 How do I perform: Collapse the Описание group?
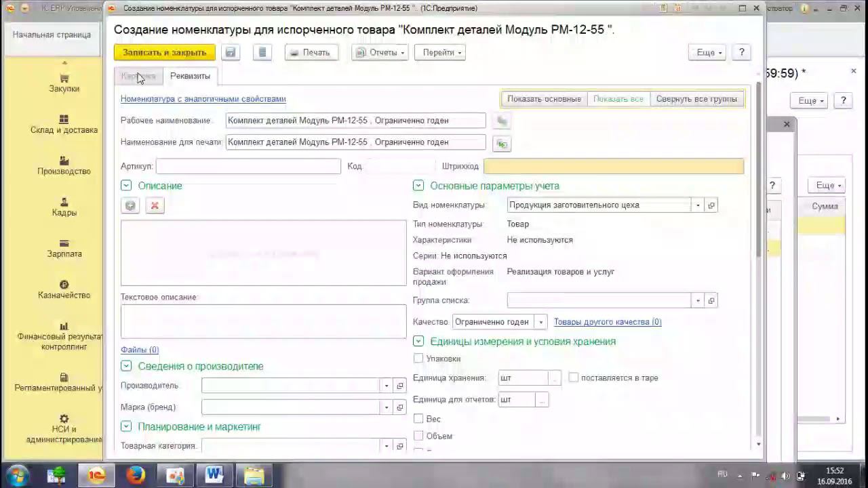tap(125, 186)
